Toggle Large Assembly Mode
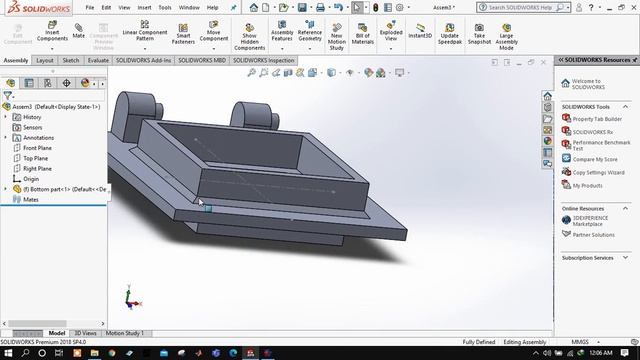640x360 pixels. [x=507, y=37]
